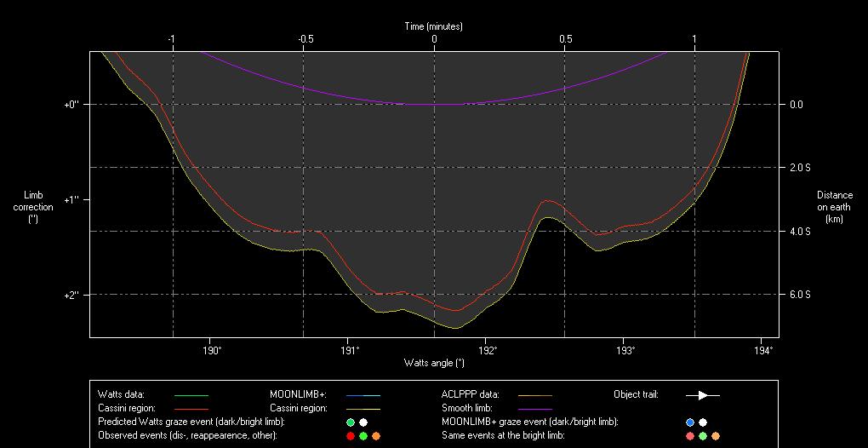
Task: Click the blue MOONLIMB+ graze event dot
Action: tap(689, 422)
